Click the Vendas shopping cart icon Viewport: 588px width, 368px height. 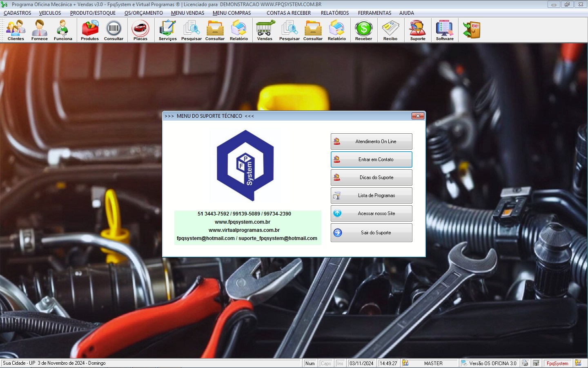[264, 30]
